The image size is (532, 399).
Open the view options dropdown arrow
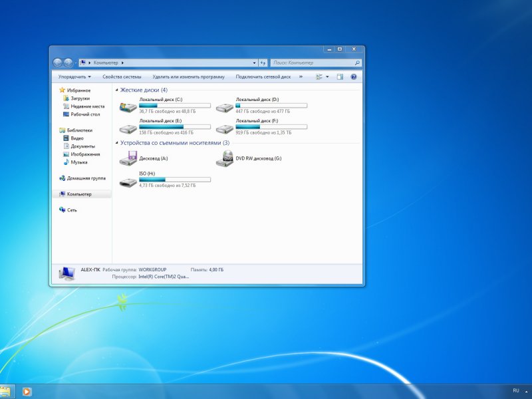pyautogui.click(x=327, y=77)
